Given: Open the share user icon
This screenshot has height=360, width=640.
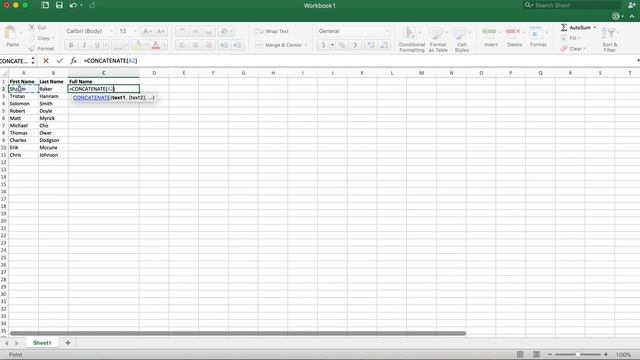Looking at the screenshot, I should tap(632, 5).
